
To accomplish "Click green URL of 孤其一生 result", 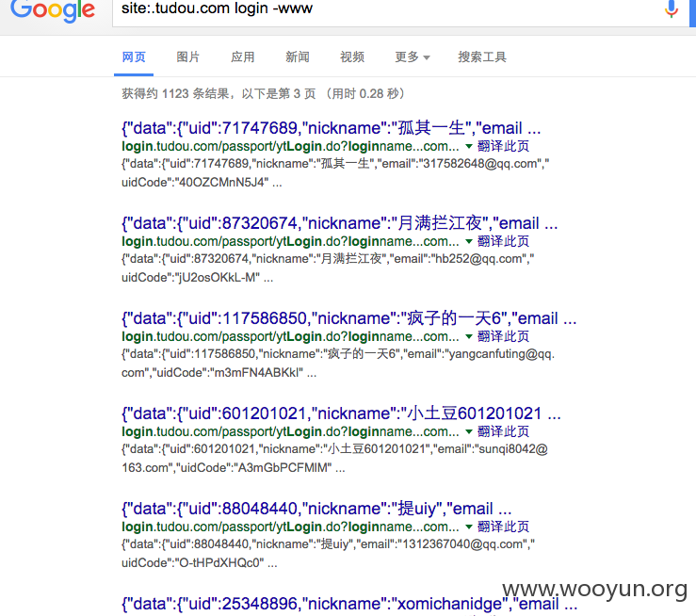I will point(290,146).
